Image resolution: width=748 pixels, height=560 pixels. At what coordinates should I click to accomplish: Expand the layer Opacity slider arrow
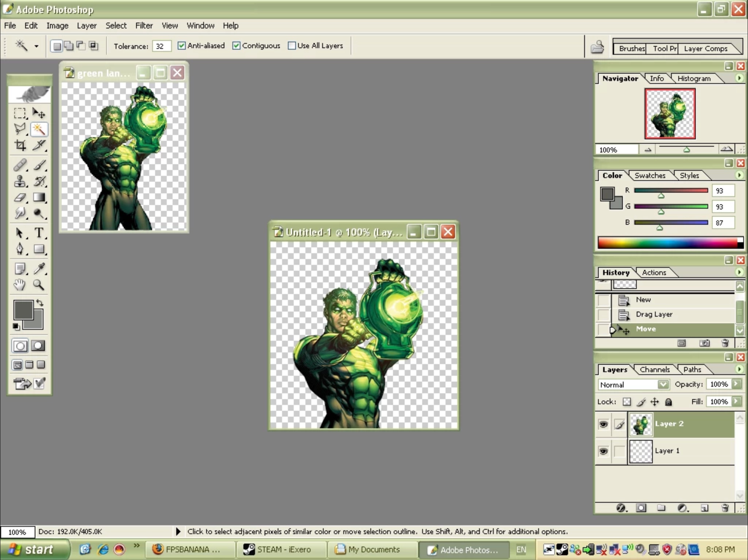[737, 384]
